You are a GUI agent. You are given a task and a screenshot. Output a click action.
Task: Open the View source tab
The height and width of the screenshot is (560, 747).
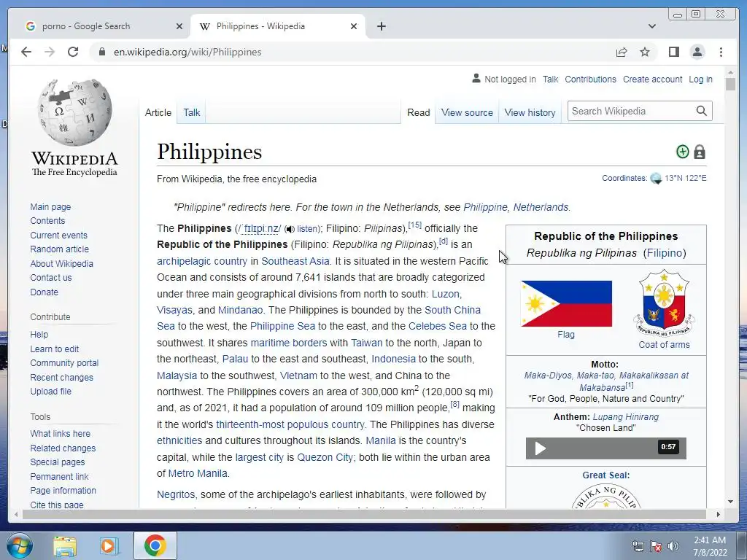pyautogui.click(x=467, y=113)
